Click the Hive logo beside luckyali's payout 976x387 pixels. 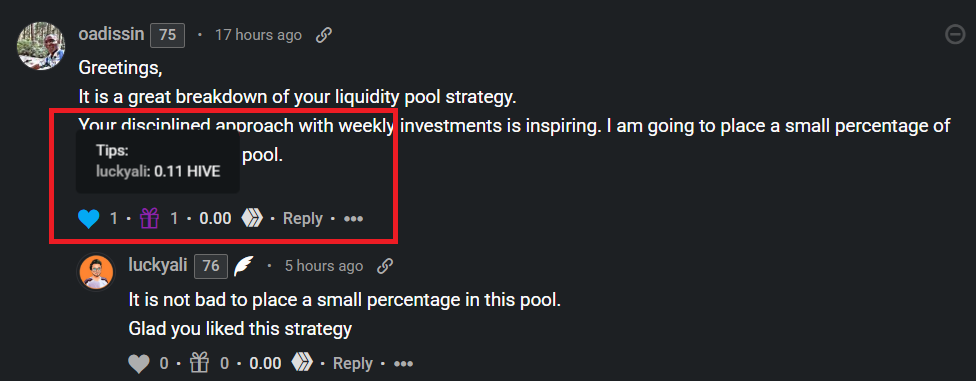coord(302,363)
